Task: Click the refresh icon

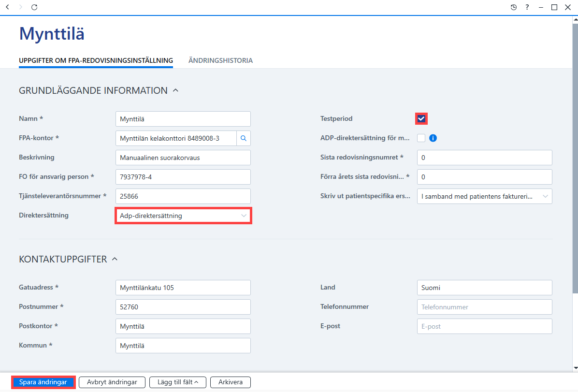Action: (x=34, y=7)
